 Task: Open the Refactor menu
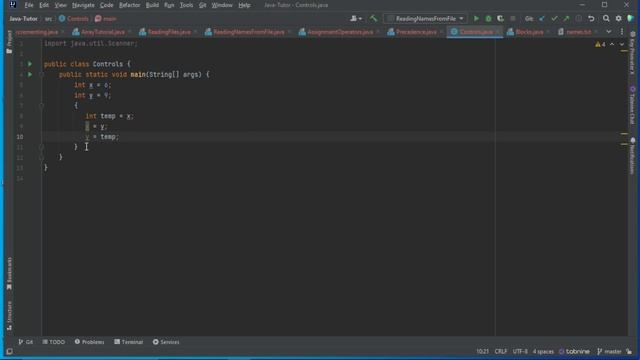click(x=129, y=5)
